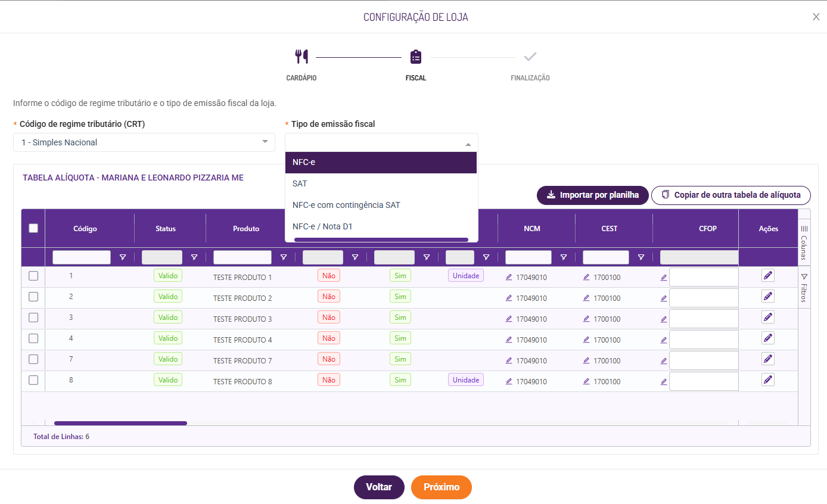Sort by the Produto column header
The image size is (827, 504).
tap(246, 229)
